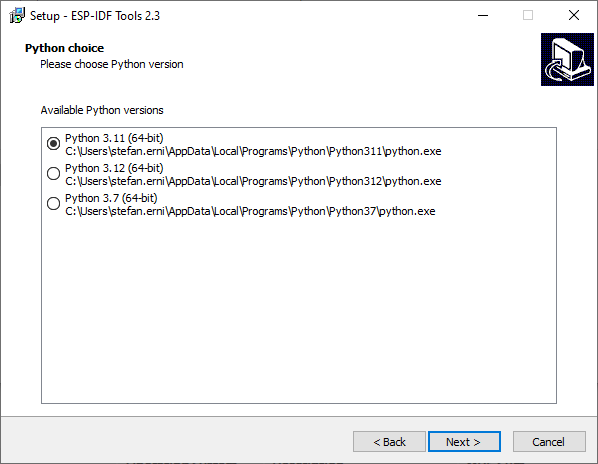Click the computer installer wizard image
Image resolution: width=598 pixels, height=464 pixels.
[567, 59]
